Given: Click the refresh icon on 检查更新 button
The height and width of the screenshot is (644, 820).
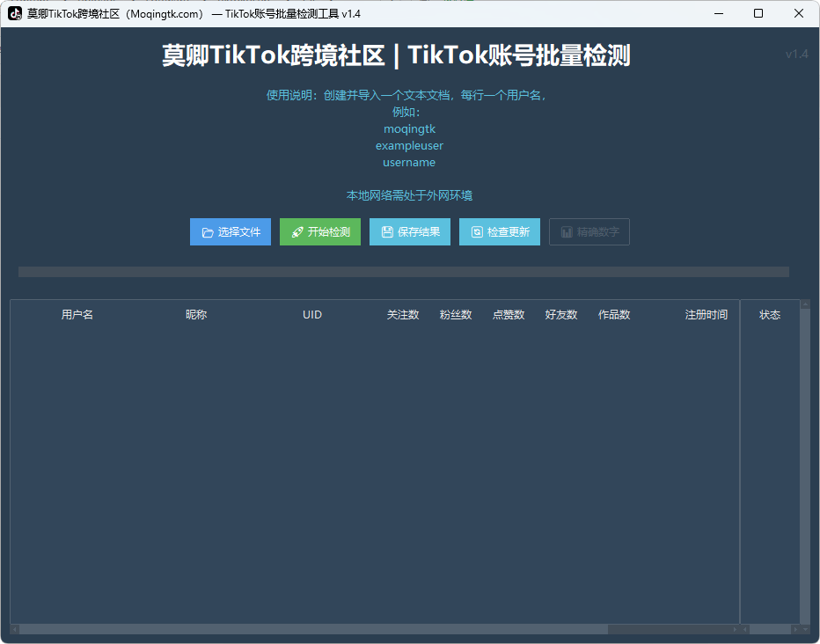Looking at the screenshot, I should point(477,232).
